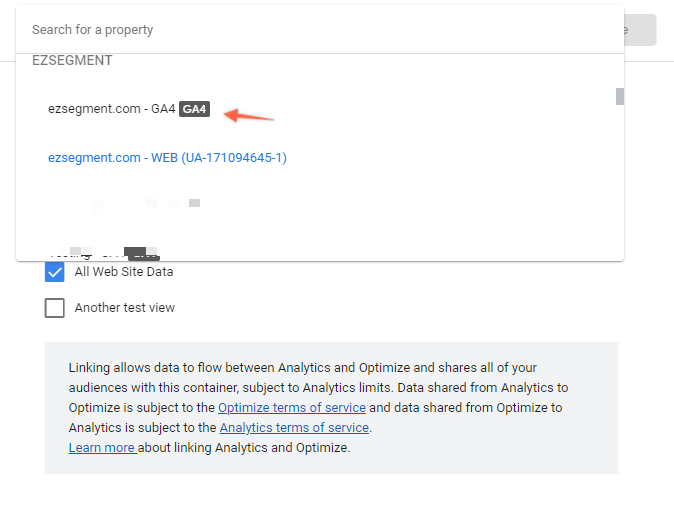674x506 pixels.
Task: Follow the Learn more link about linking
Action: click(102, 448)
